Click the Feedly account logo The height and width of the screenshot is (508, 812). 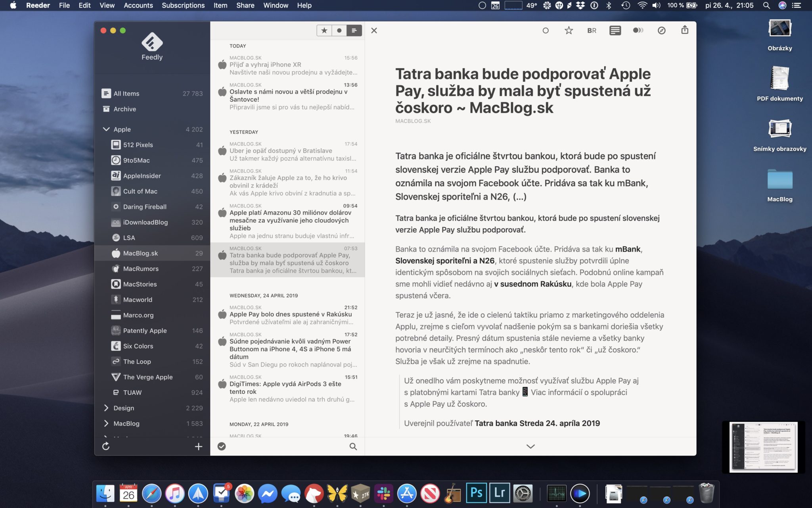(x=152, y=46)
